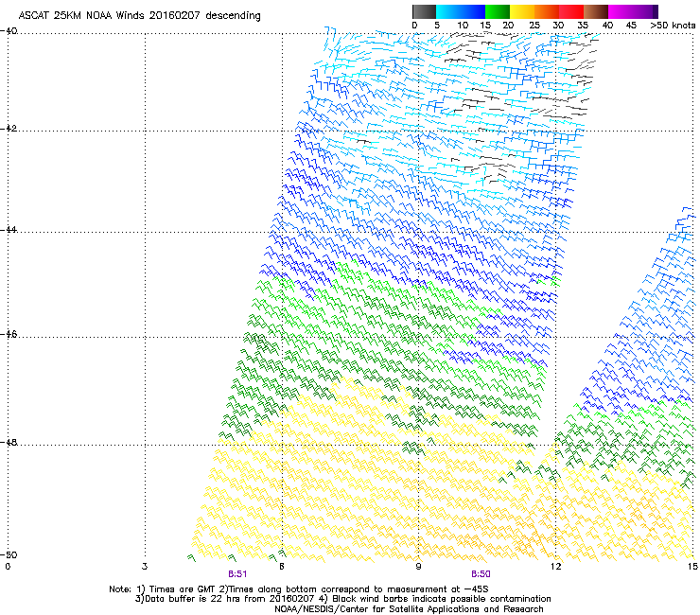This screenshot has width=700, height=615.
Task: Click the '-42' latitude axis label
Action: 9,128
